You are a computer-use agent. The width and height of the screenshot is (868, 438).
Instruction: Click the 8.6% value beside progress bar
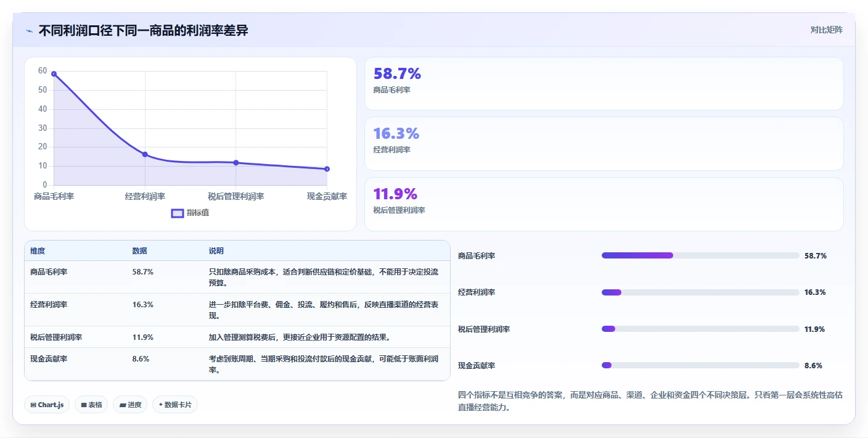pos(813,366)
